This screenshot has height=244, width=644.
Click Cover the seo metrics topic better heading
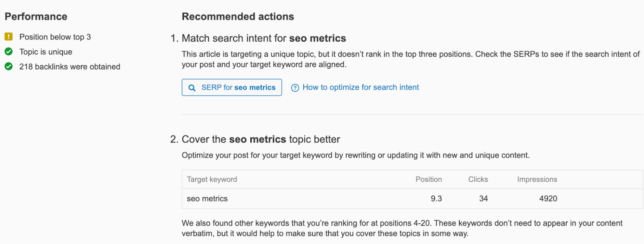(261, 139)
